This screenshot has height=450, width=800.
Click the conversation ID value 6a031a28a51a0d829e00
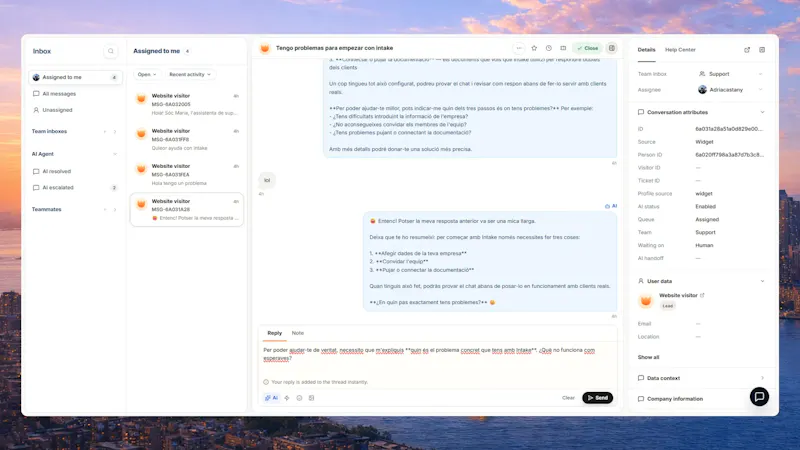(x=729, y=129)
